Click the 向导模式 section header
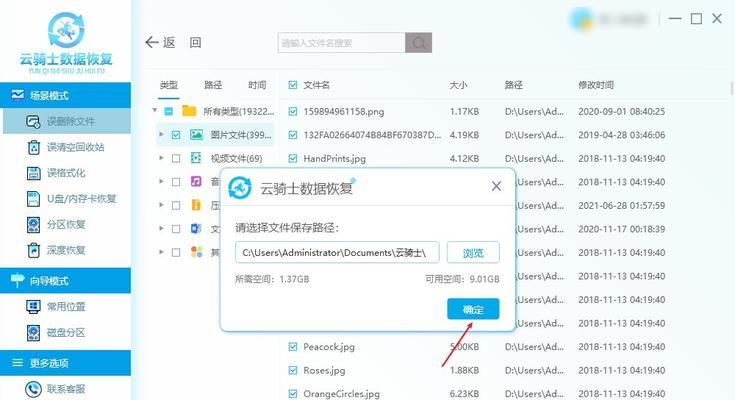735x400 pixels. [66, 280]
